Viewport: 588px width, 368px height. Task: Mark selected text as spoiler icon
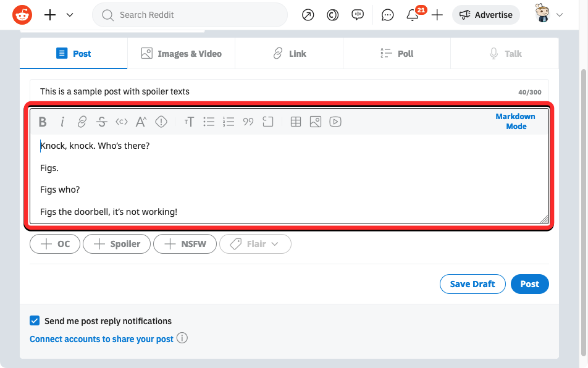(161, 122)
